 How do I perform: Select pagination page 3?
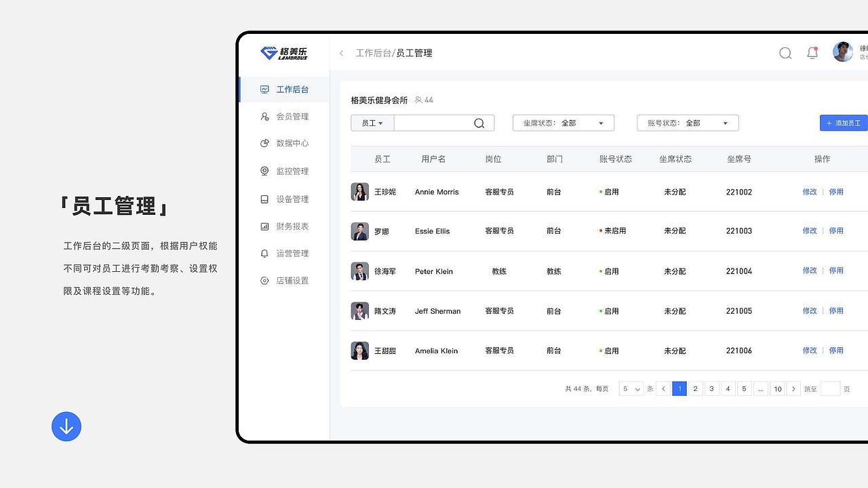[711, 388]
